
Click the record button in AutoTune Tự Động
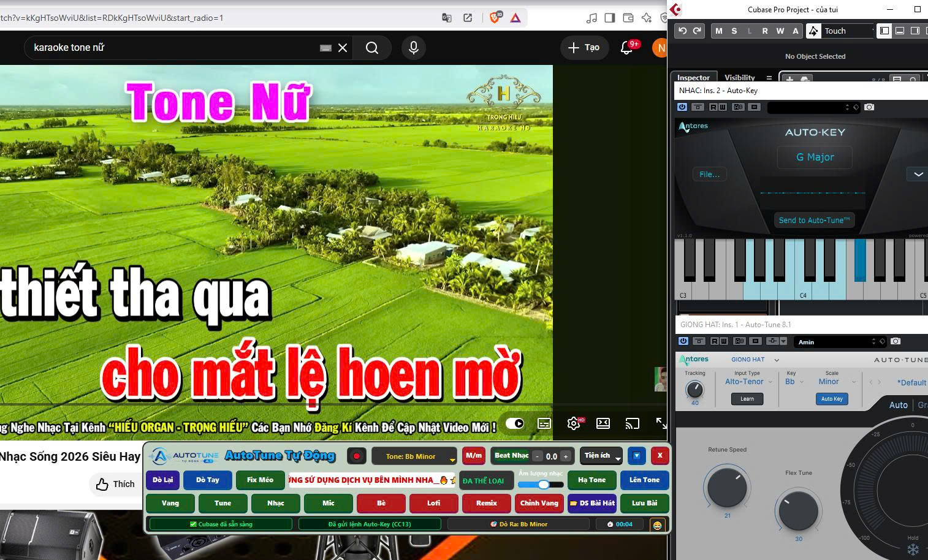[357, 456]
